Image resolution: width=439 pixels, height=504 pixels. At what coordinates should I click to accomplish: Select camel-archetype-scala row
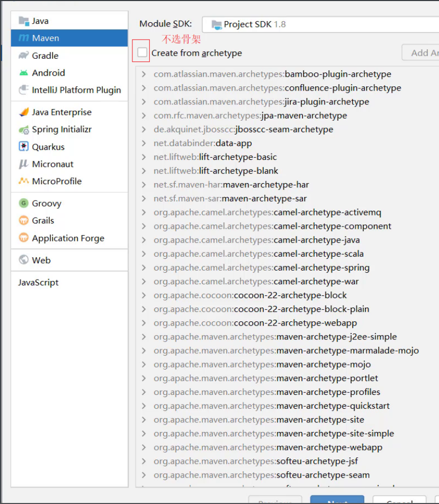(x=288, y=254)
